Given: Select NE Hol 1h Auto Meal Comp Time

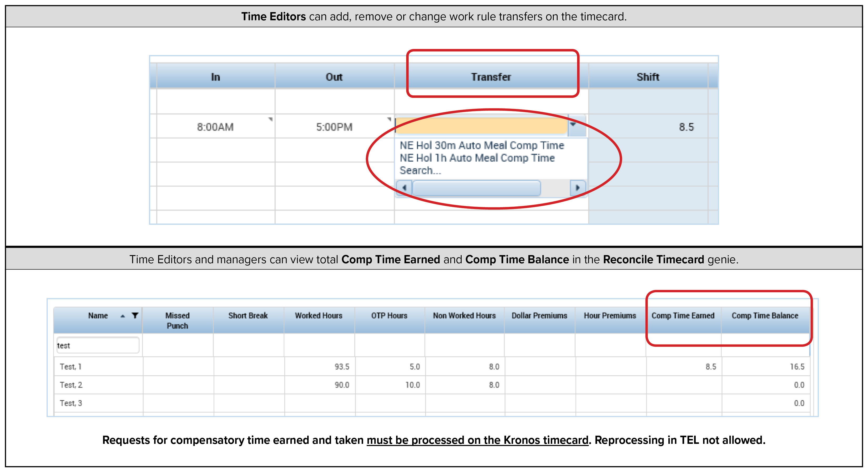Looking at the screenshot, I should click(477, 158).
